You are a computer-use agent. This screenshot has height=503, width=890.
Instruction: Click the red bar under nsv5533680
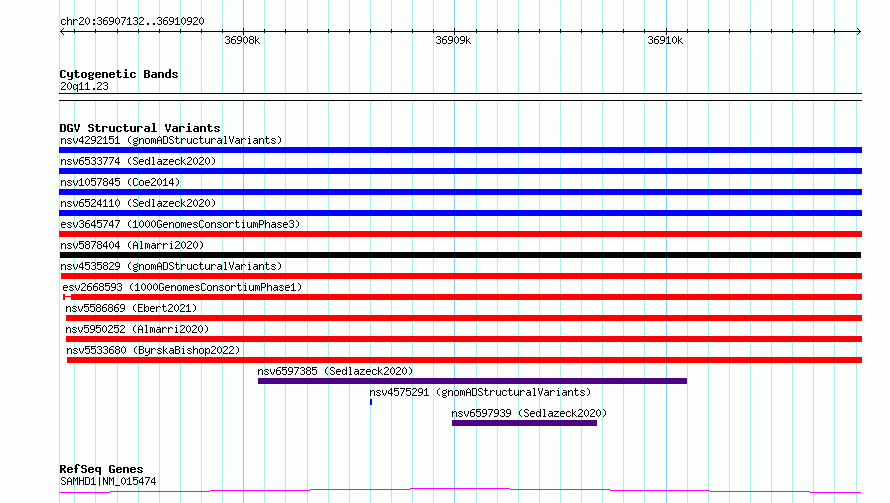click(x=464, y=360)
